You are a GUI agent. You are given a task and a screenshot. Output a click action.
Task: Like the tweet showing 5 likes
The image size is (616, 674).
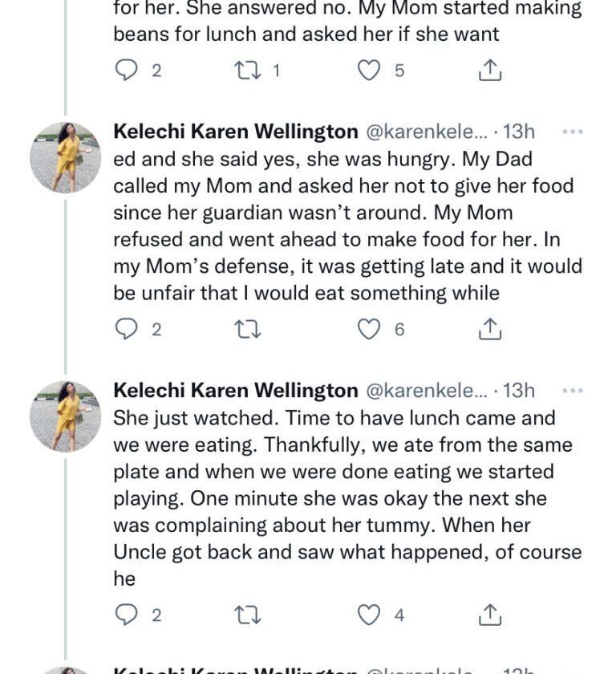tap(368, 71)
